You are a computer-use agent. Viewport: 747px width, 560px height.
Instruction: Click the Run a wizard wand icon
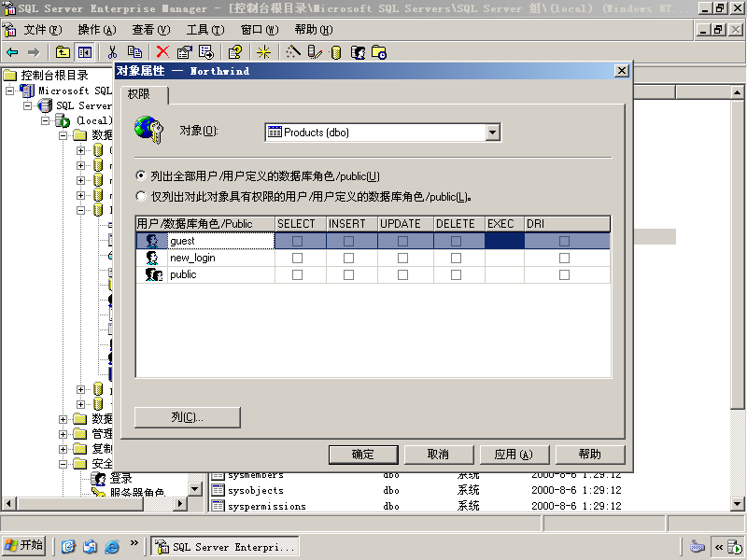point(292,52)
